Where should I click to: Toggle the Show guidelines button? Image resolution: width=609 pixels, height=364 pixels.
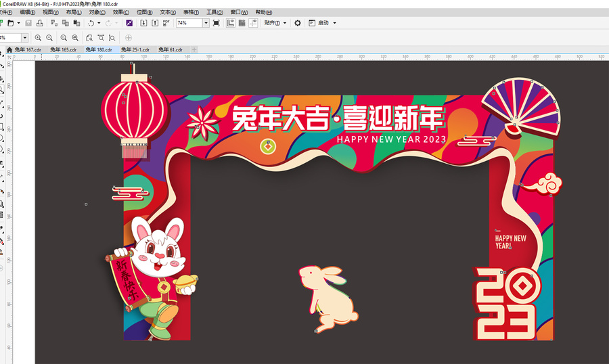tap(253, 23)
